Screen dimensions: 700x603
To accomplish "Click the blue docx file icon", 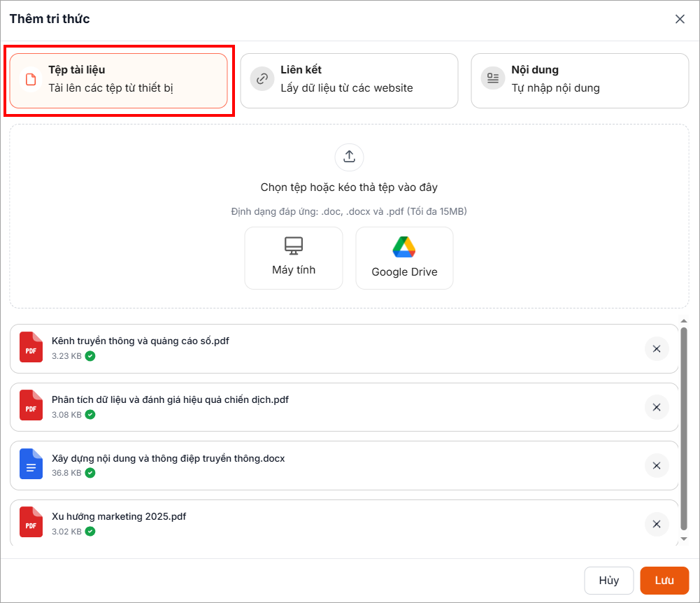I will 31,464.
